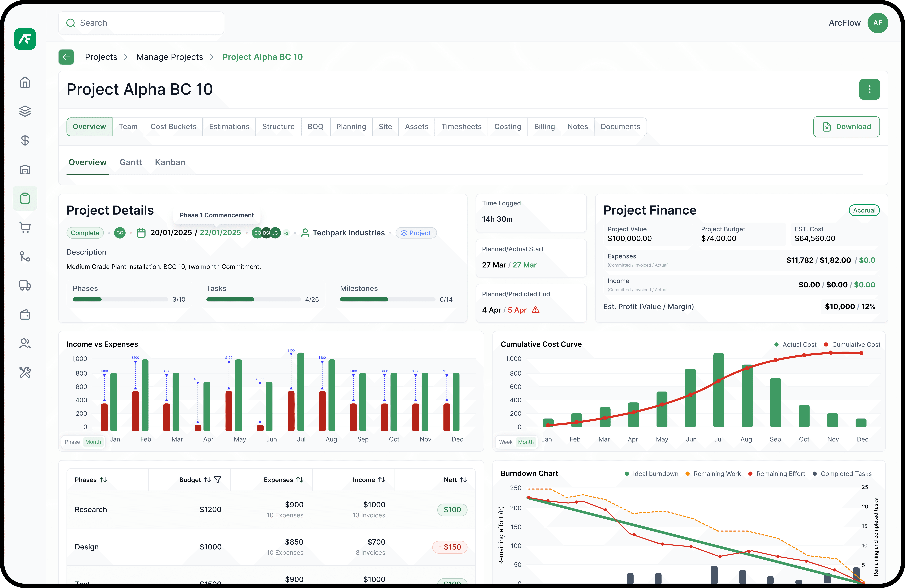Image resolution: width=905 pixels, height=588 pixels.
Task: Go to Manage Projects breadcrumb
Action: click(170, 57)
